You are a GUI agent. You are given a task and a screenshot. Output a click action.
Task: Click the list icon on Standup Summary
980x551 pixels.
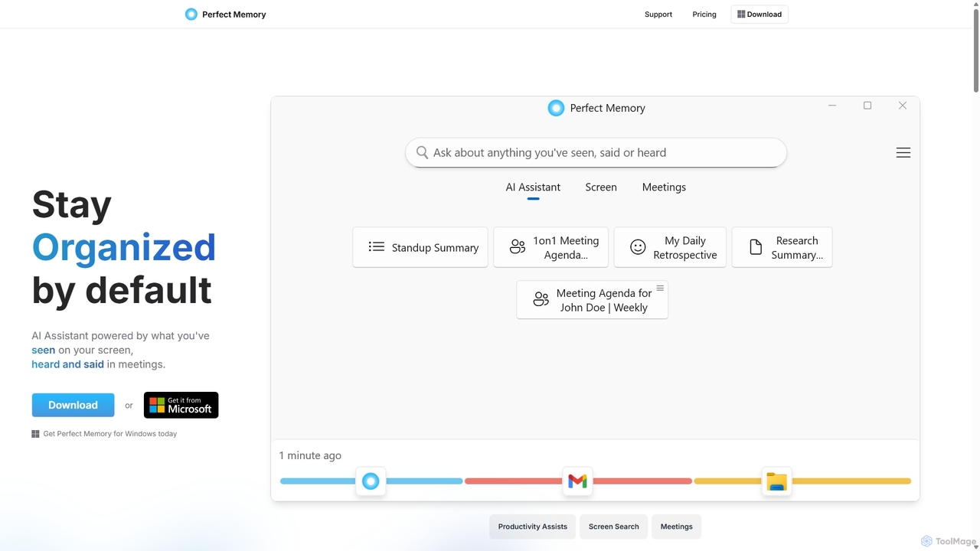[x=376, y=247]
